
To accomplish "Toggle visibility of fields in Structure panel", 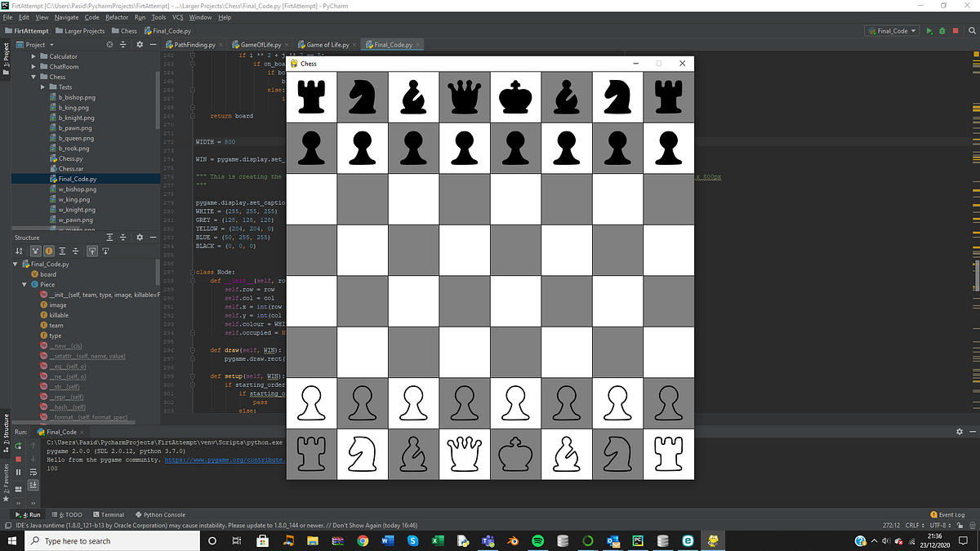I will [x=50, y=251].
